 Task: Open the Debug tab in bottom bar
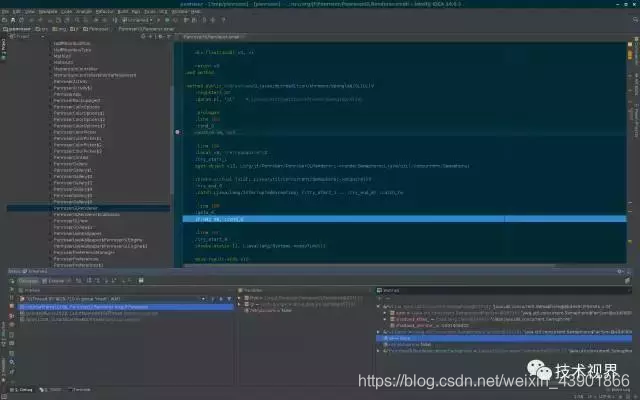(x=21, y=390)
